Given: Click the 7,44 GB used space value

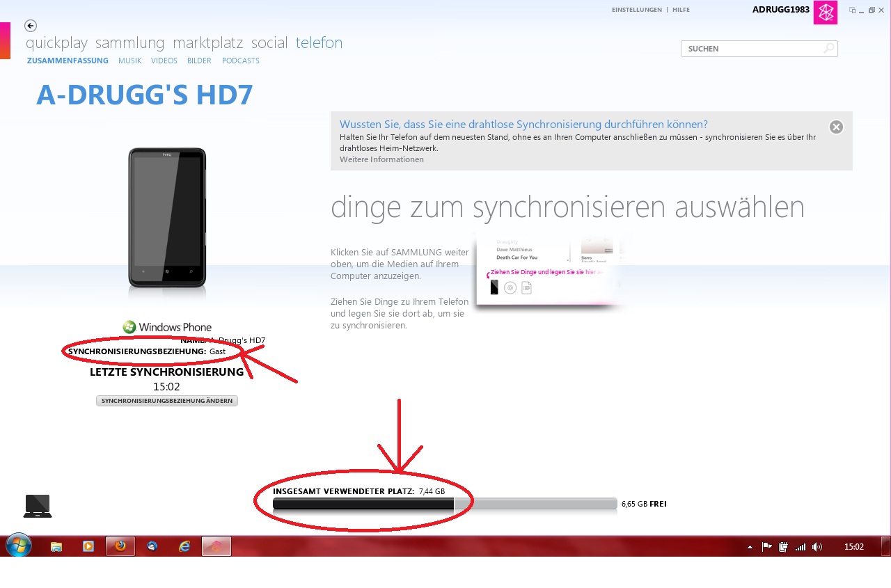Looking at the screenshot, I should coord(432,491).
